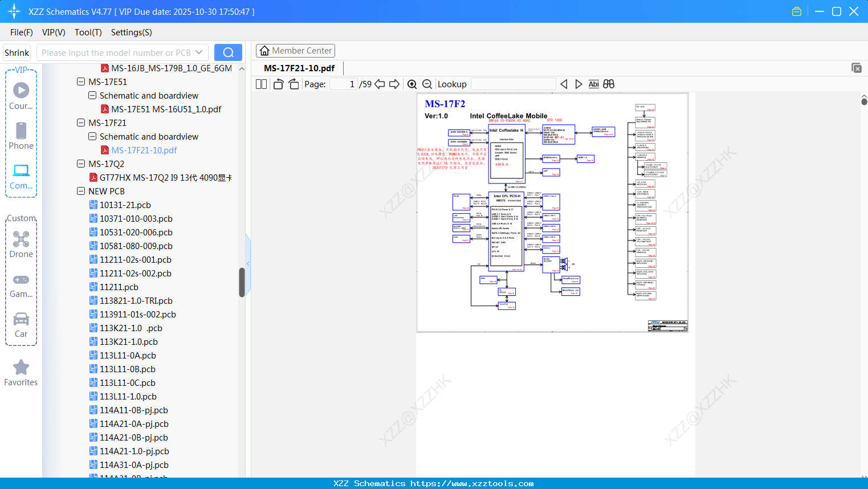Click the blue search button
This screenshot has width=868, height=489.
pos(228,52)
